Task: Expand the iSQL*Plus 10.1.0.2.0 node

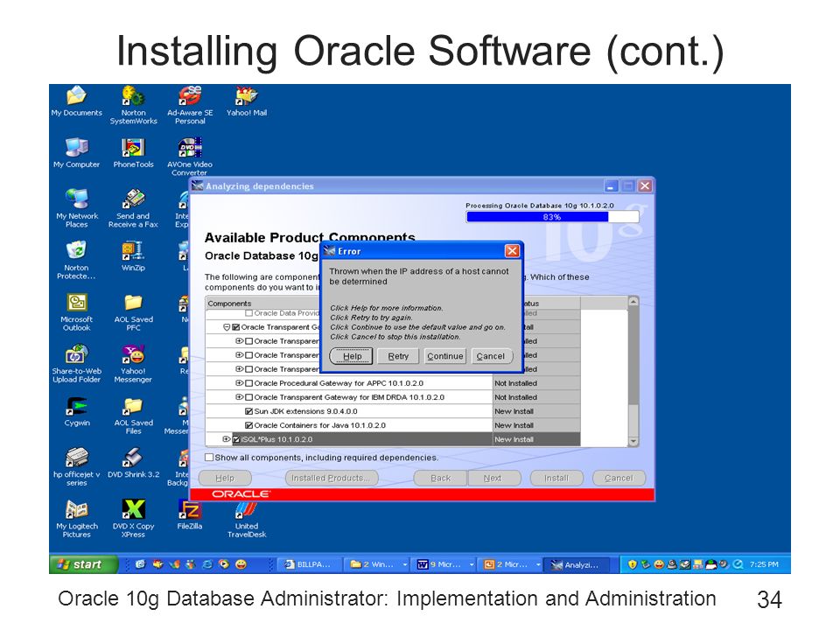Action: [227, 439]
